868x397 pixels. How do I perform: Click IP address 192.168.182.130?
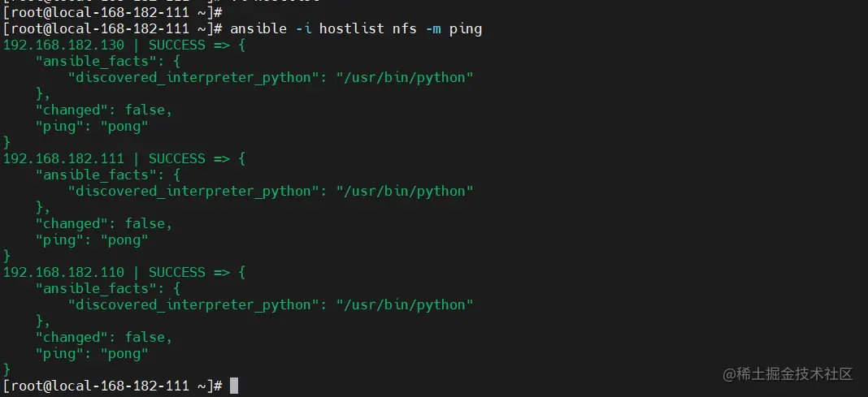click(63, 45)
